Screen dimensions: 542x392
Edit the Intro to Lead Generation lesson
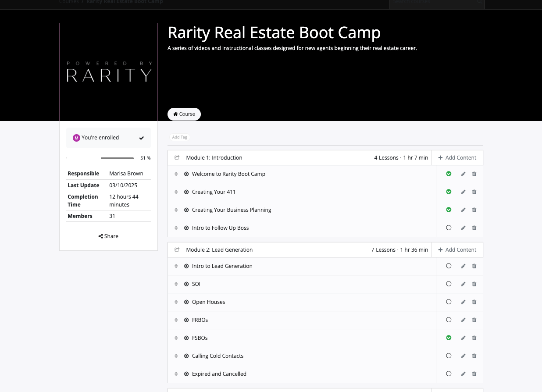pyautogui.click(x=463, y=266)
